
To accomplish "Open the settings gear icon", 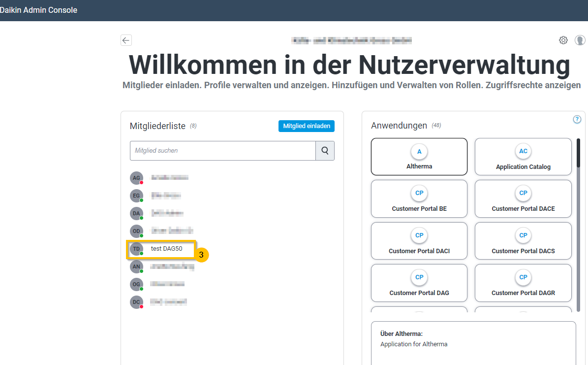I will (563, 40).
